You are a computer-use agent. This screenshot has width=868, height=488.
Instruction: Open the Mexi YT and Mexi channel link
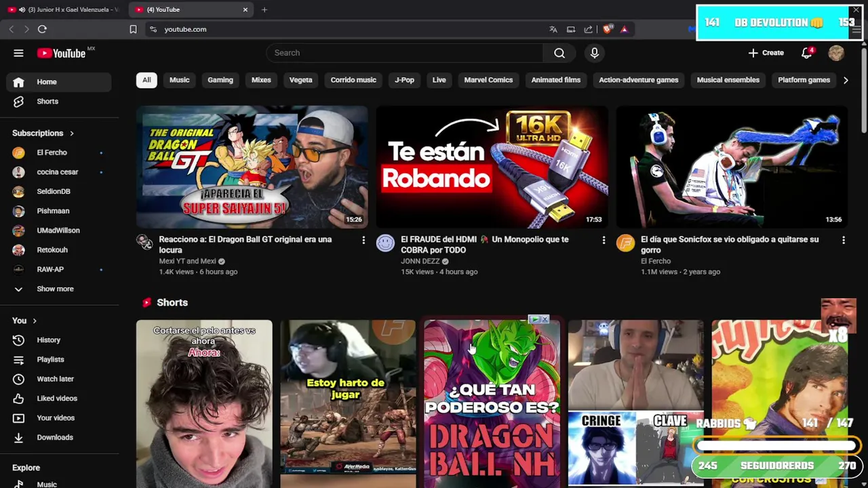coord(187,261)
